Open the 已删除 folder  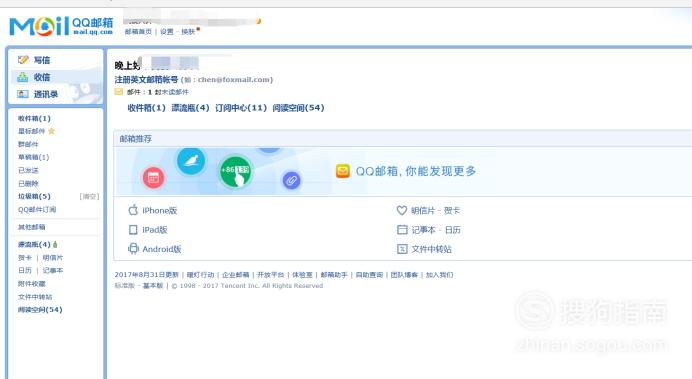coord(28,184)
